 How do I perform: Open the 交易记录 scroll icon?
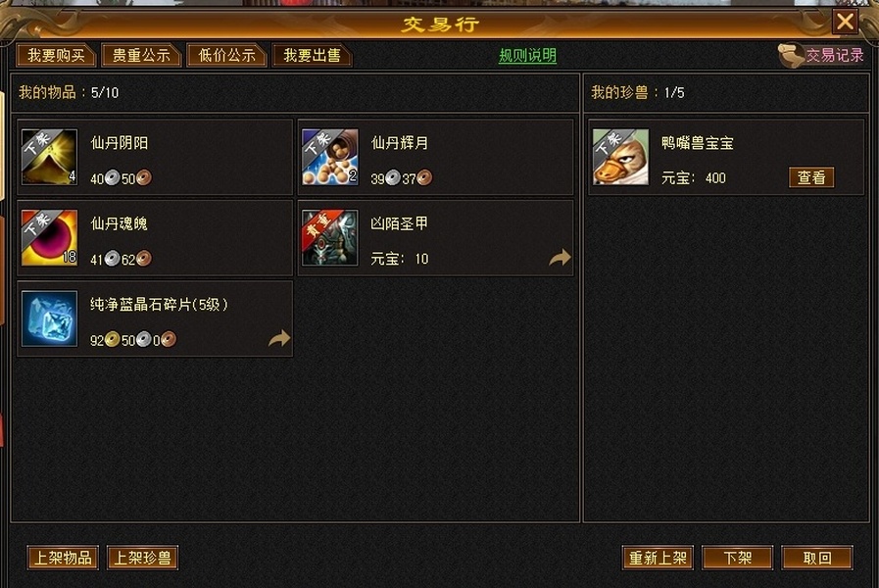point(792,56)
